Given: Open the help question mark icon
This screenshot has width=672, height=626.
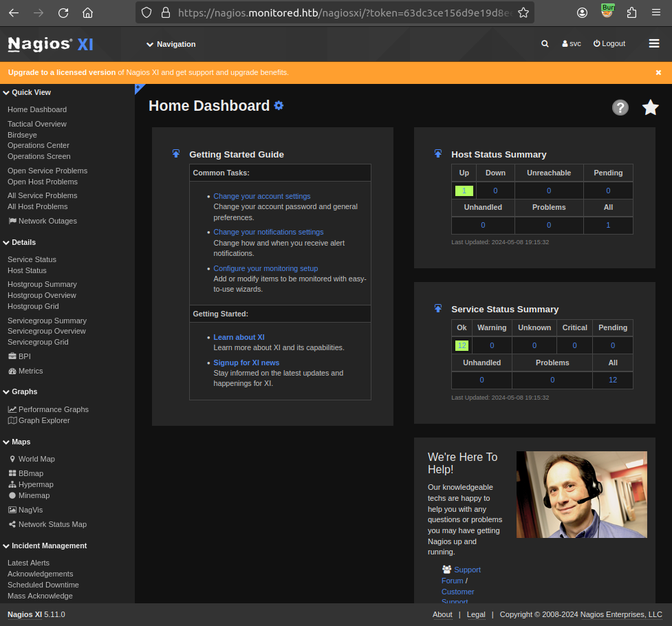Looking at the screenshot, I should (x=620, y=108).
